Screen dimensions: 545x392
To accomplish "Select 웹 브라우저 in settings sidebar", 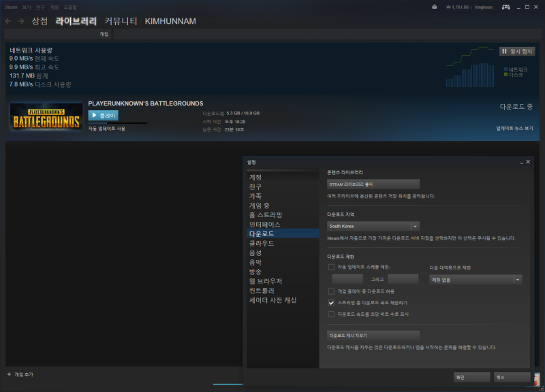I will point(283,281).
